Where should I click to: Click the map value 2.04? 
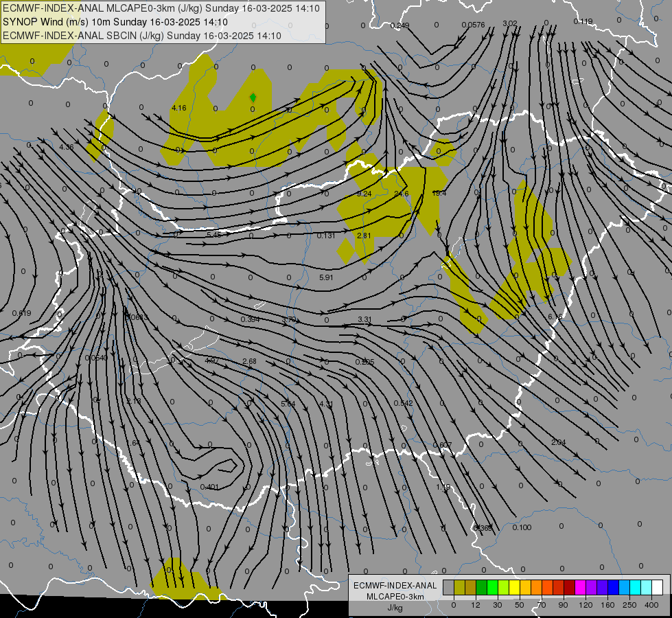(x=559, y=443)
